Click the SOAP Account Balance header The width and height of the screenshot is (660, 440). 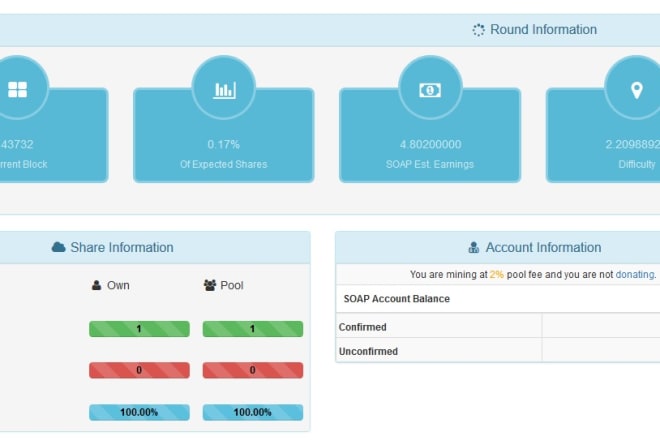397,299
